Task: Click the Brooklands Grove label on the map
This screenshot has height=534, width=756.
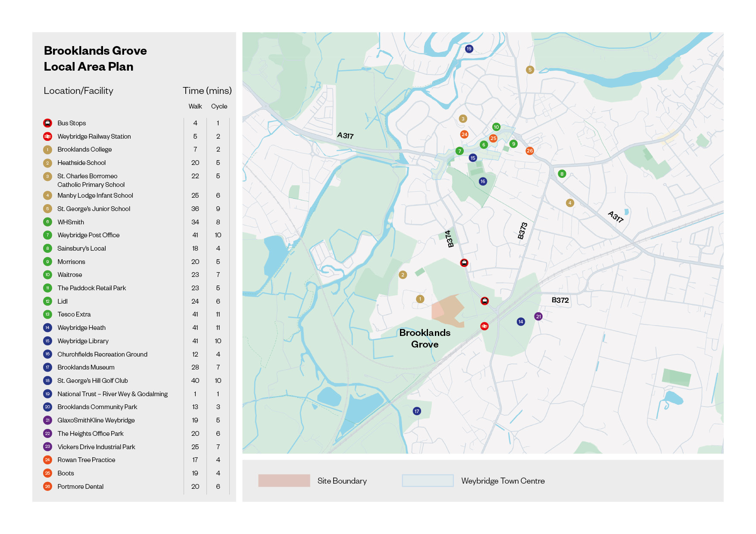Action: click(x=425, y=338)
